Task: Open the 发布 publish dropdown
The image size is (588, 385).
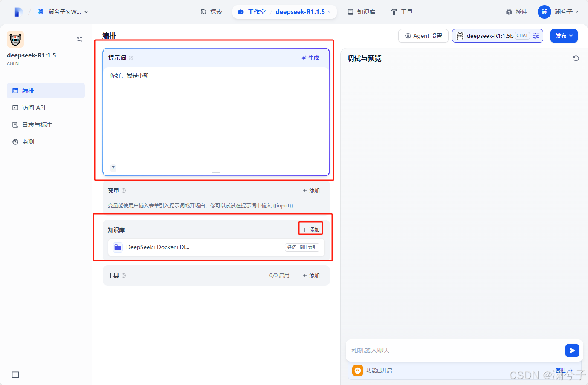Action: point(564,36)
